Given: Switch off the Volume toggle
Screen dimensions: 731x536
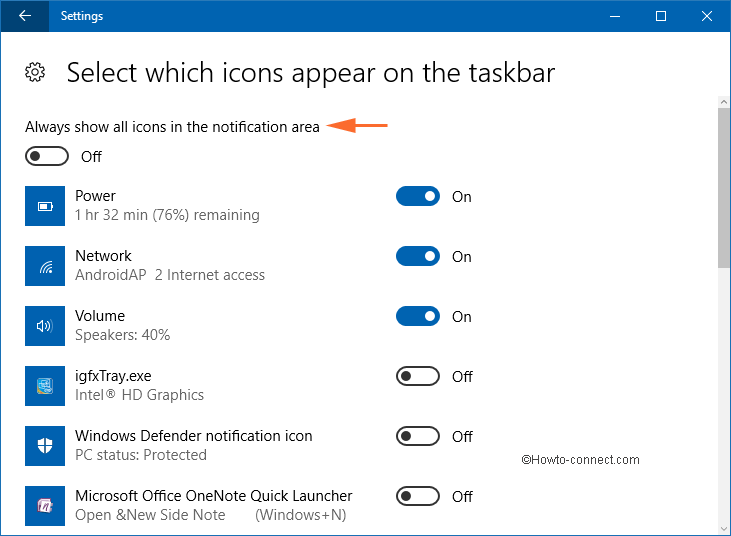Looking at the screenshot, I should coord(418,316).
